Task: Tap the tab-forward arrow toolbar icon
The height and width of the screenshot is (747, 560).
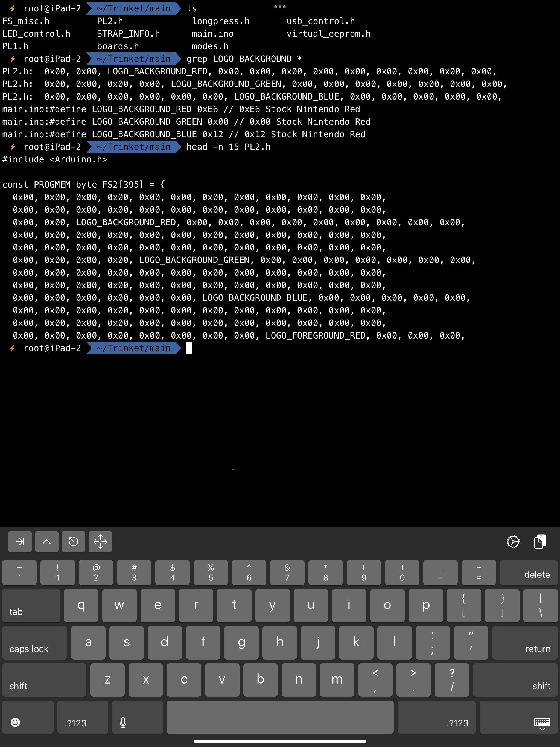Action: tap(20, 542)
